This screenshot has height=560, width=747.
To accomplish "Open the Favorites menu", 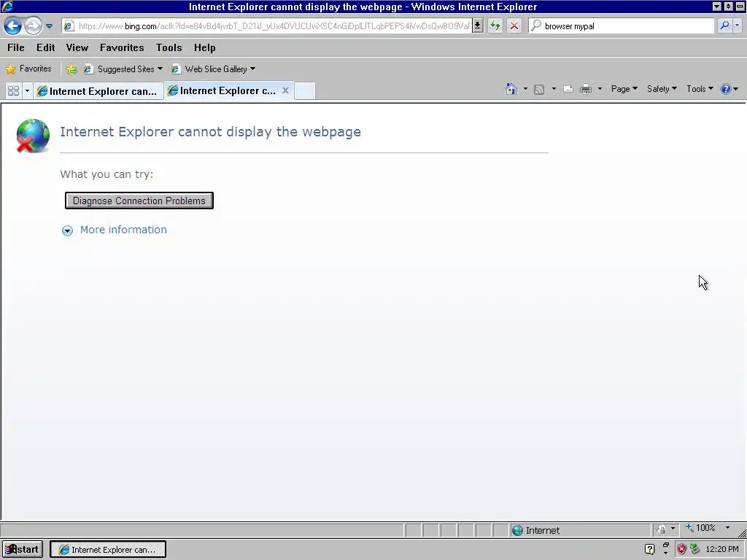I will click(x=122, y=47).
